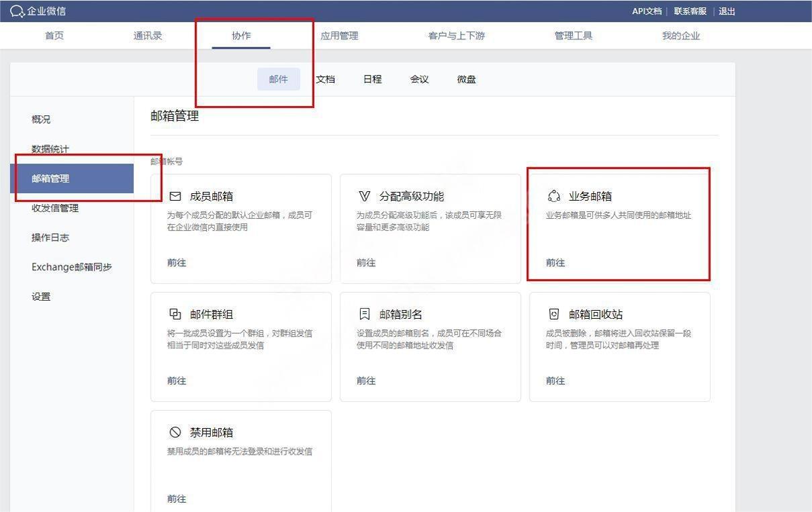Screen dimensions: 812x512
Task: Click 前往 under 邮箱回收站
Action: pos(555,380)
